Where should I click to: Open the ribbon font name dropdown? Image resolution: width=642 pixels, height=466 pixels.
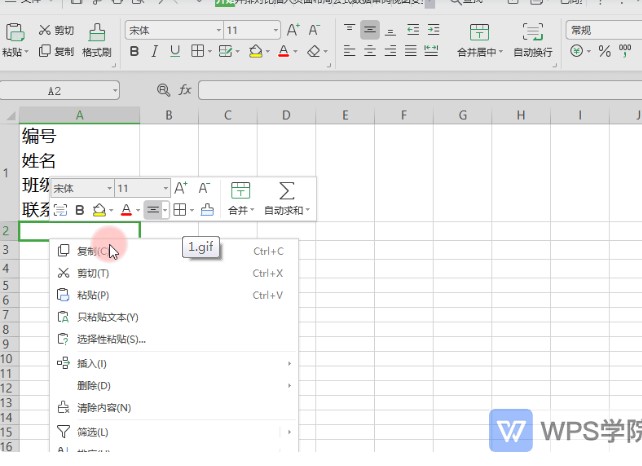(x=219, y=30)
